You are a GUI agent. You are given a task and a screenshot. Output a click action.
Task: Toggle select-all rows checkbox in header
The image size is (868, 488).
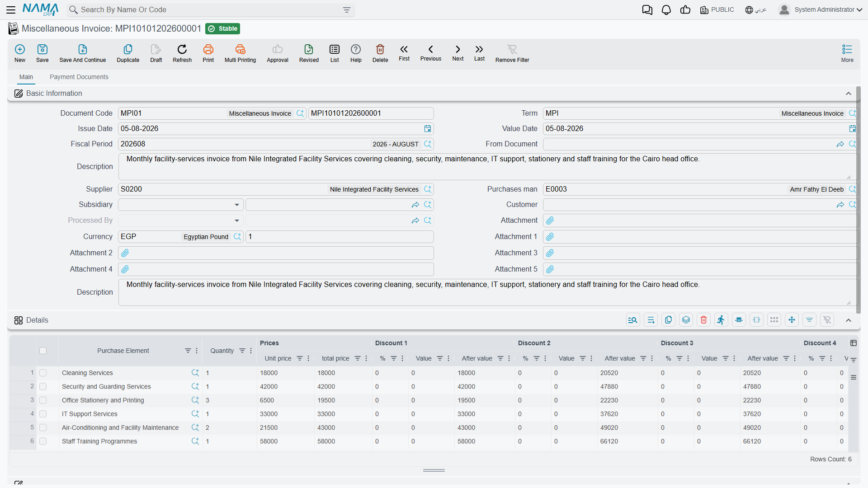[x=43, y=351]
